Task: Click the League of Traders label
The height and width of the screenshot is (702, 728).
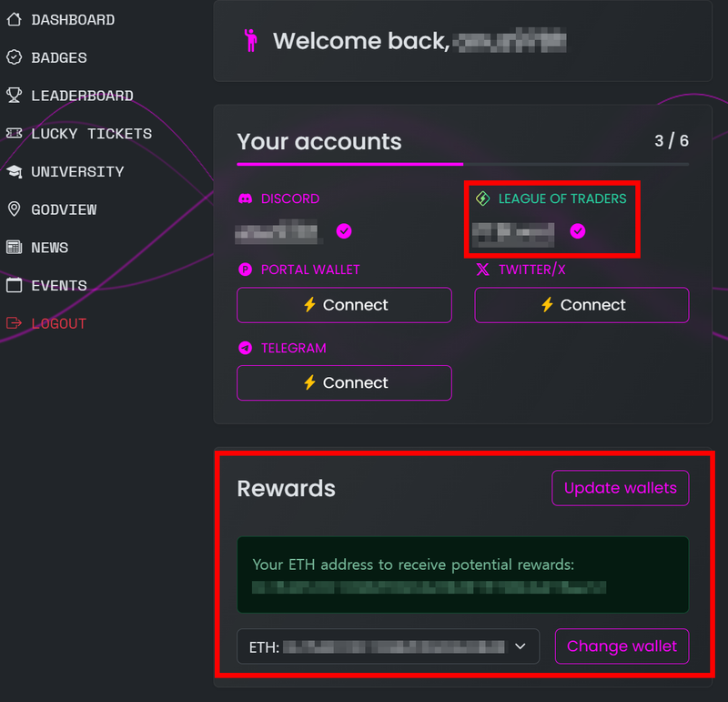Action: coord(562,198)
